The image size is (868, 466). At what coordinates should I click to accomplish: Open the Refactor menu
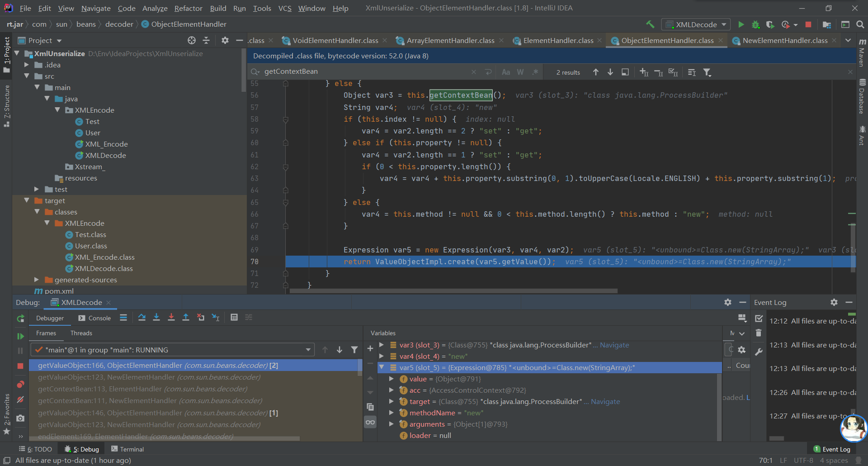point(188,8)
